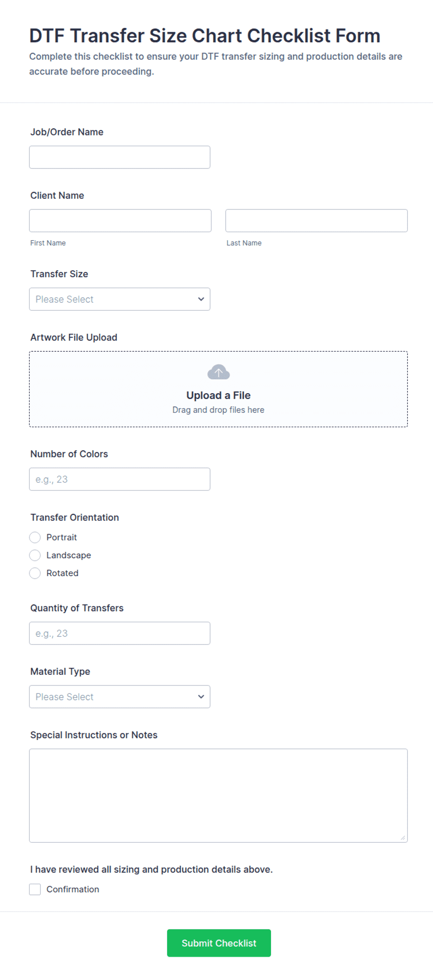
Task: Tick the Confirmation checkbox
Action: 35,889
